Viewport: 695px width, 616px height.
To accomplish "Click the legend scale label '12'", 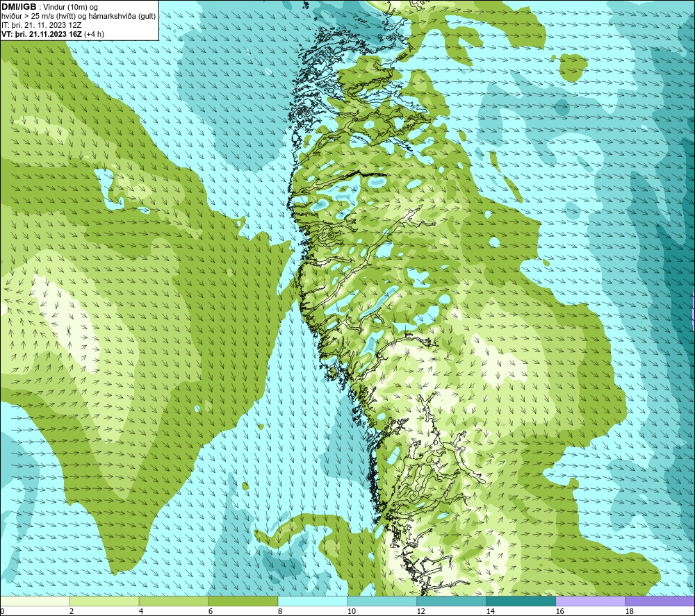I will [x=421, y=611].
